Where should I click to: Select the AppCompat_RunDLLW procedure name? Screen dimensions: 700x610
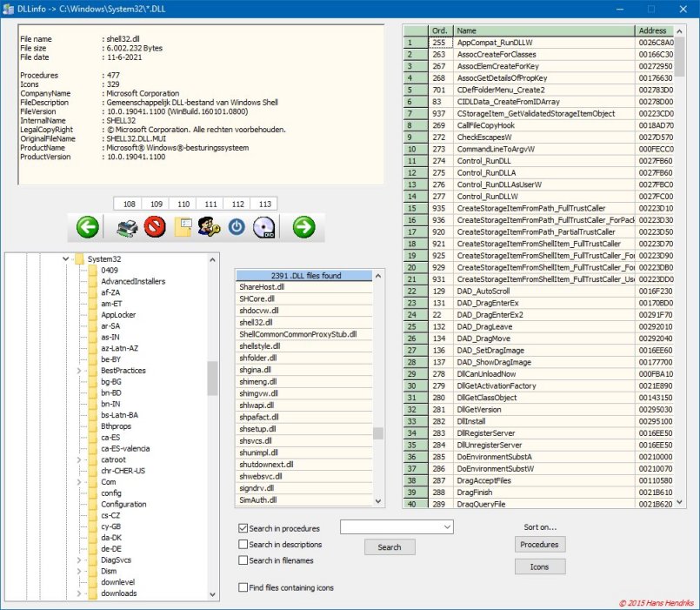tap(495, 43)
